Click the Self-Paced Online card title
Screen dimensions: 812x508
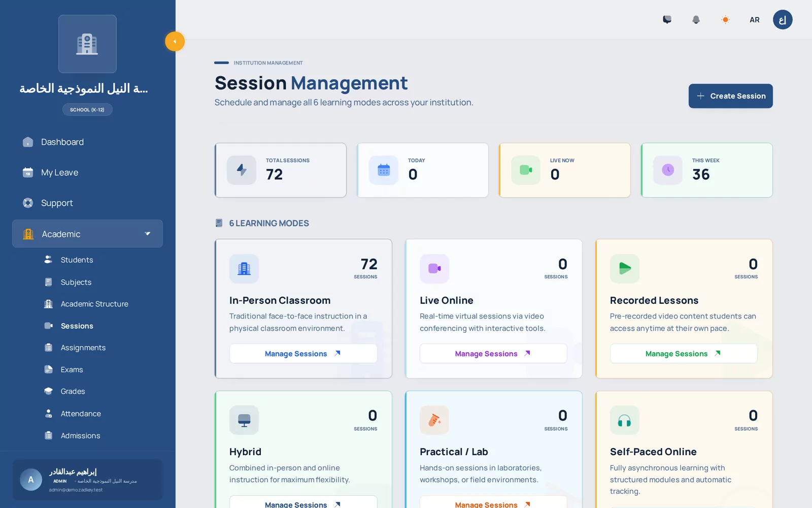[x=653, y=452]
